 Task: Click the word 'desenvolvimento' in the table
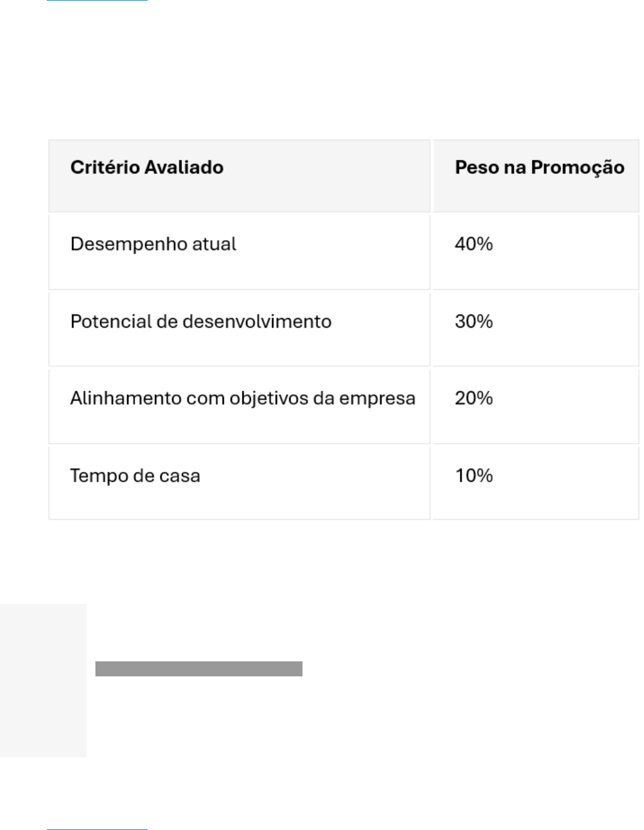(257, 322)
